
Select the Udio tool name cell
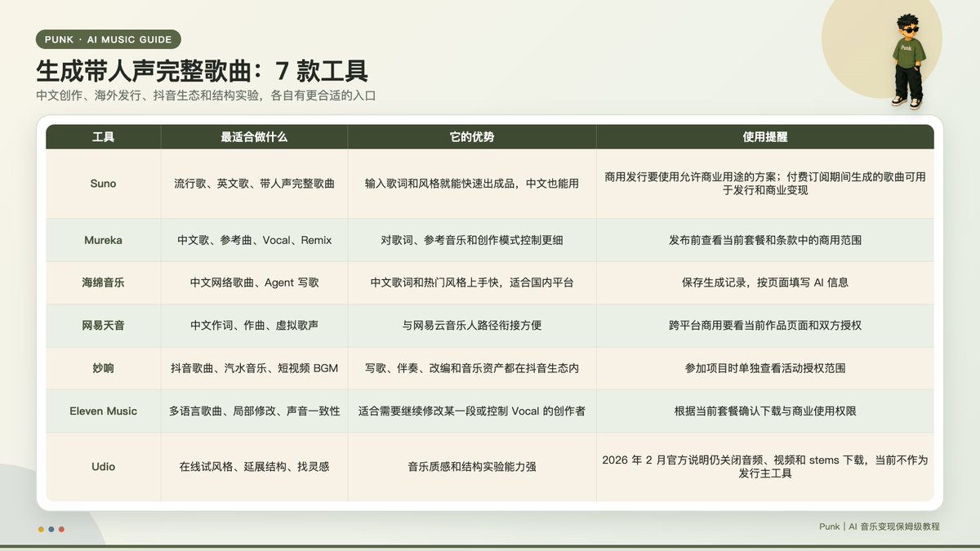pyautogui.click(x=104, y=467)
